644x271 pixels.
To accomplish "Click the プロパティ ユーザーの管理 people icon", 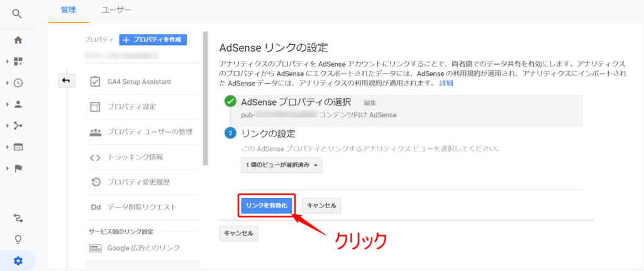I will tap(95, 132).
